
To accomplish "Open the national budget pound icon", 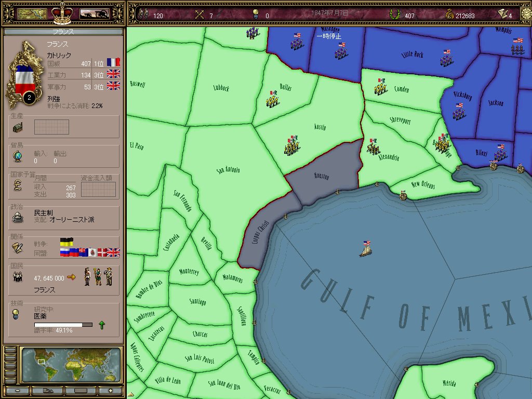I will pyautogui.click(x=17, y=185).
